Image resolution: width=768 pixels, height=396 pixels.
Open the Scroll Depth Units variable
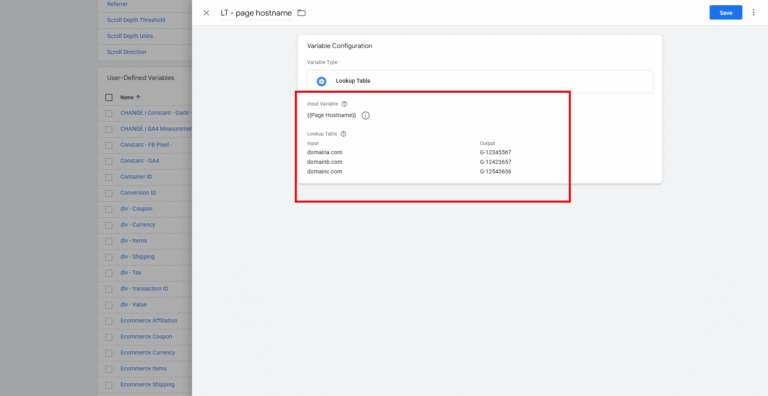pos(130,36)
